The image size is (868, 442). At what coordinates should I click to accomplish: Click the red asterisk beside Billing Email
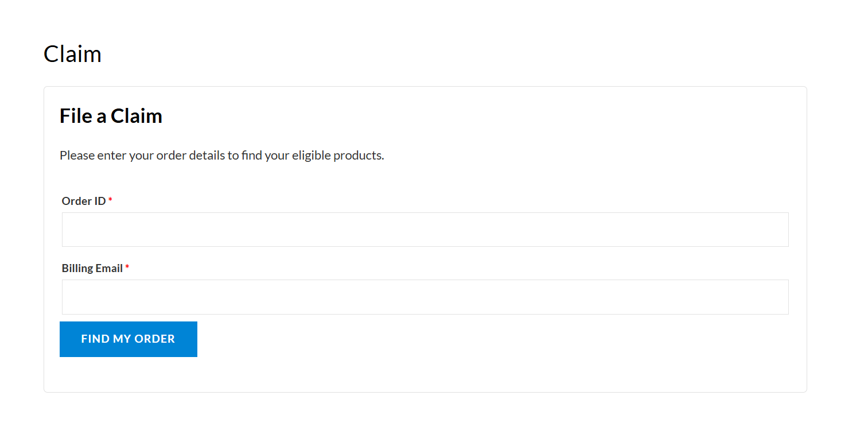pos(127,267)
